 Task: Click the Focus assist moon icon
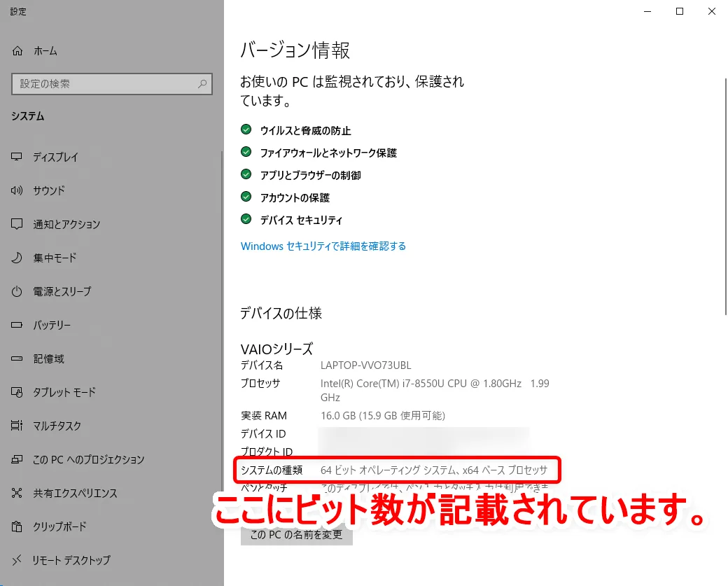click(x=17, y=258)
